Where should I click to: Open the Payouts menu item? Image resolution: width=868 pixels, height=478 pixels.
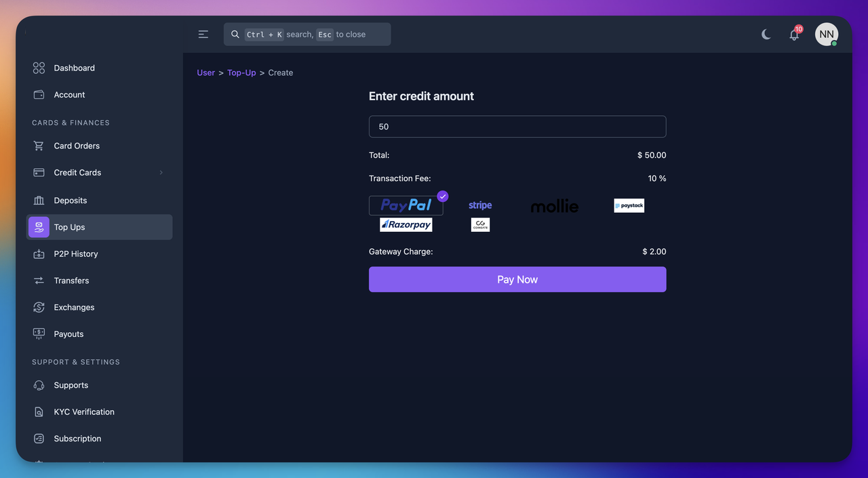(x=99, y=334)
